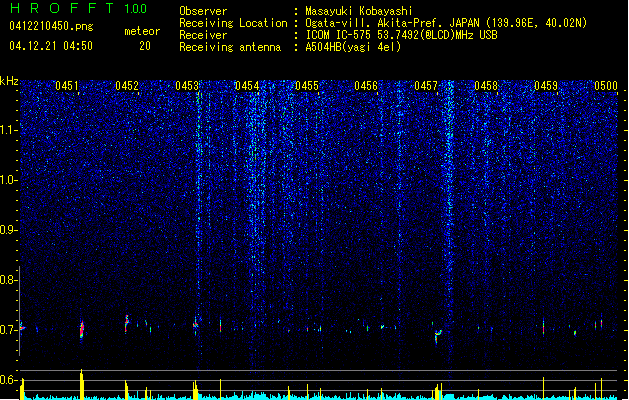Click the 0.9 kHz frequency label
The height and width of the screenshot is (400, 629).
9,230
